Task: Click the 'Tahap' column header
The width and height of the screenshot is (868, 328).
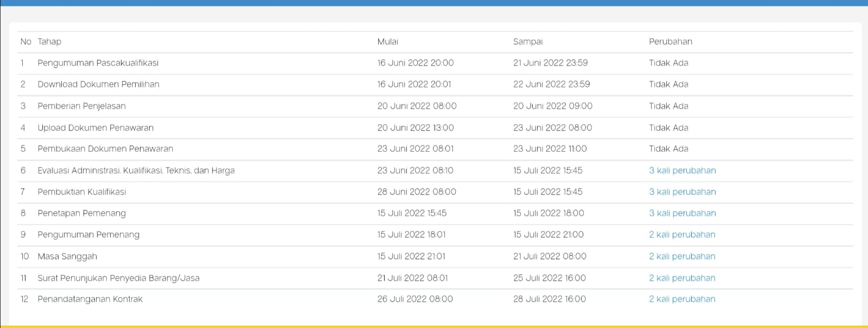Action: (x=49, y=42)
